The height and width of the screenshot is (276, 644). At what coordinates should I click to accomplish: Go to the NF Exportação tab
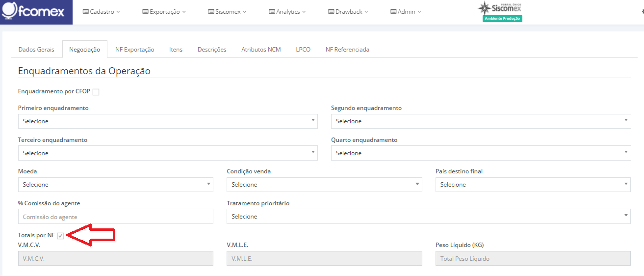click(x=135, y=50)
